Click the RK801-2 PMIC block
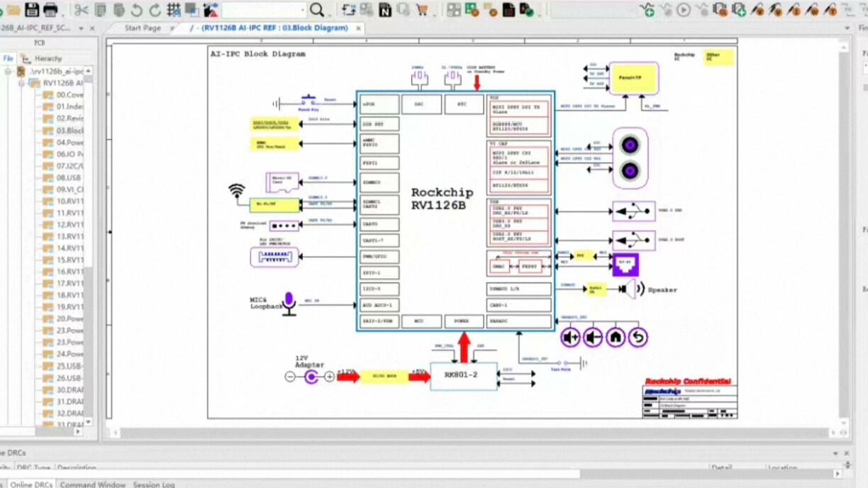The width and height of the screenshot is (868, 488). [464, 376]
